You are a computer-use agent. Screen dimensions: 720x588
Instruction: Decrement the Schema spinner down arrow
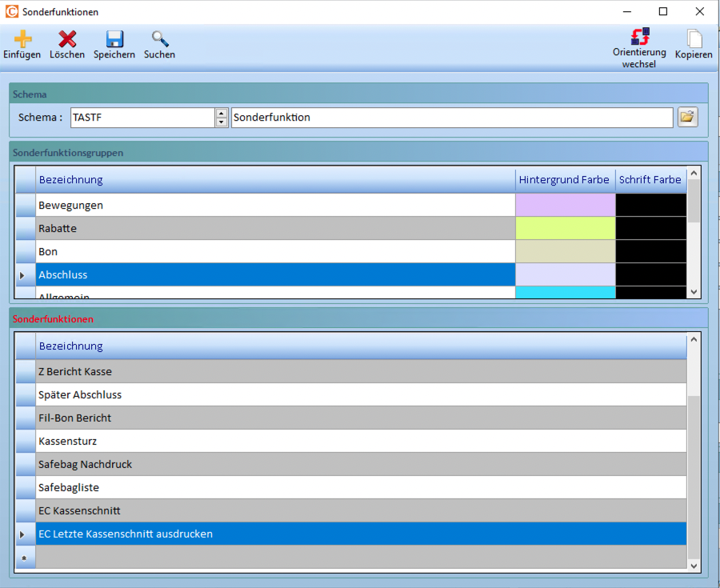tap(222, 122)
